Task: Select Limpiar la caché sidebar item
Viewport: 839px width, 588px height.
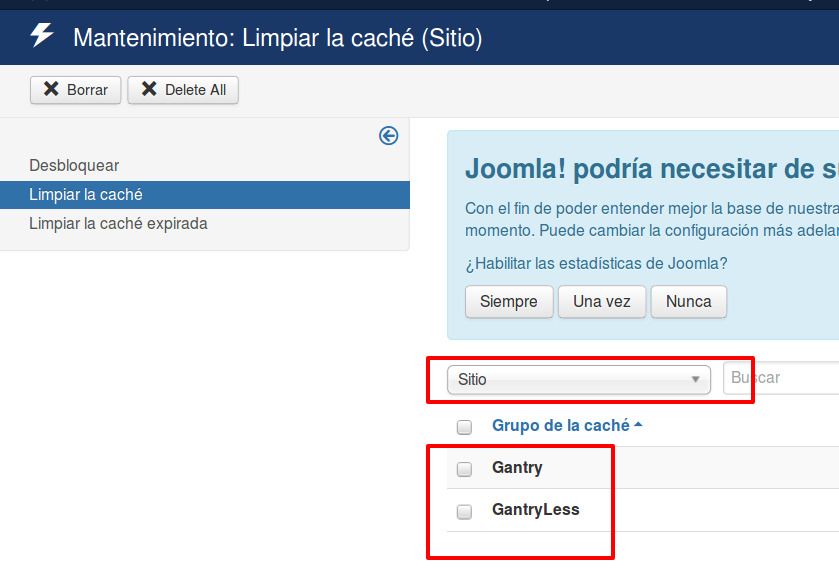Action: [205, 195]
